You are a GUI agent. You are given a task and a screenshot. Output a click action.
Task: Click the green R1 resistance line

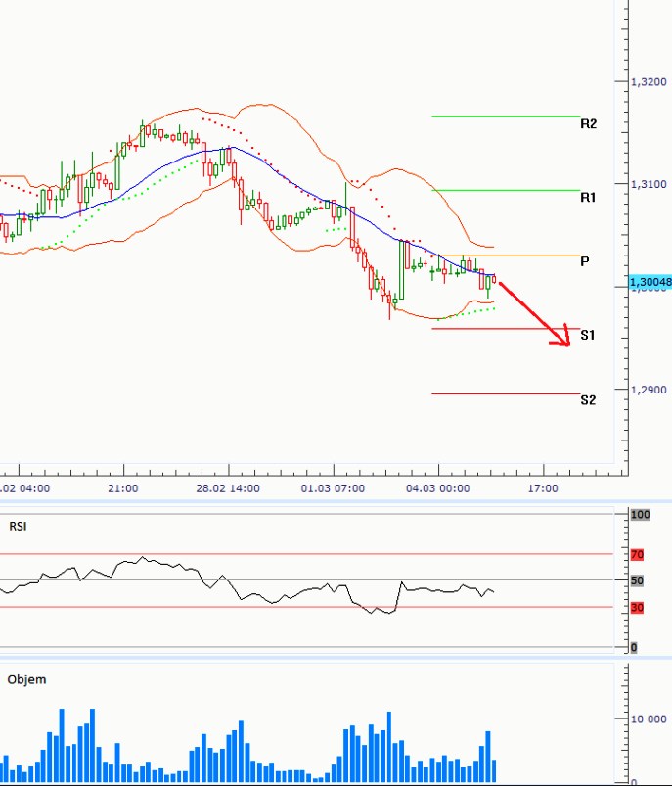tap(506, 190)
